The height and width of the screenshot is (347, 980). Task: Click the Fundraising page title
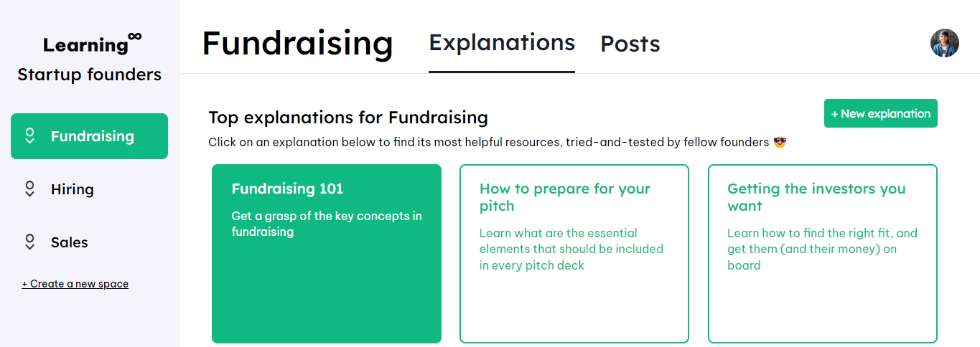point(298,43)
